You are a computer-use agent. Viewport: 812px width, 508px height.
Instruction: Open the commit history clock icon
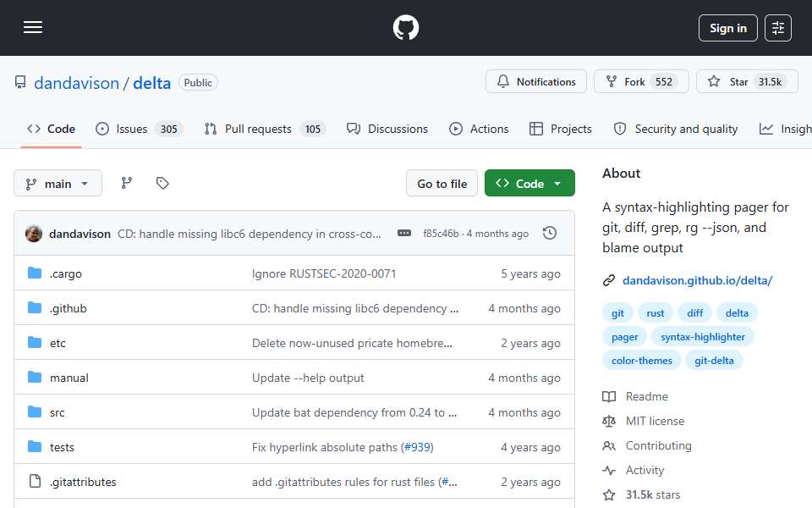[x=550, y=234]
